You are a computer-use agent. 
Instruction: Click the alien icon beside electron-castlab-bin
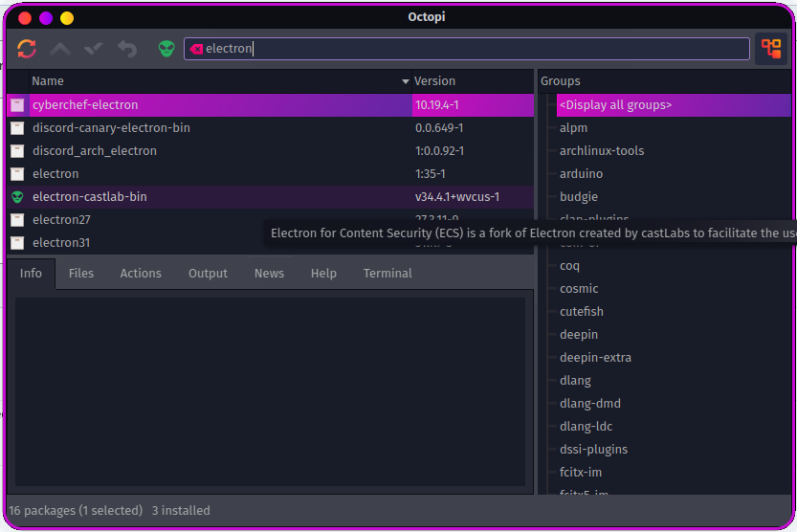pyautogui.click(x=17, y=197)
